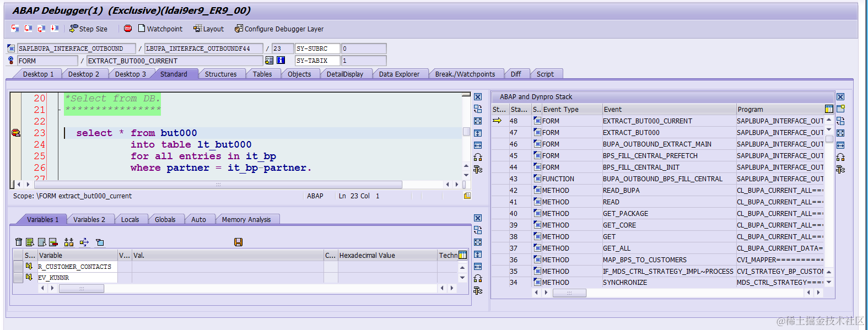Click the yellow icon in EV_KUNNR row
The height and width of the screenshot is (330, 868).
[29, 277]
